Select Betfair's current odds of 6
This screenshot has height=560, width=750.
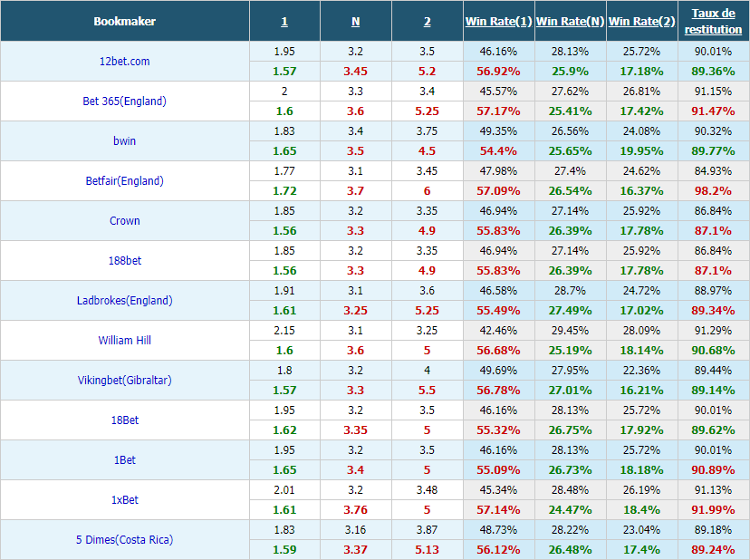tap(428, 191)
